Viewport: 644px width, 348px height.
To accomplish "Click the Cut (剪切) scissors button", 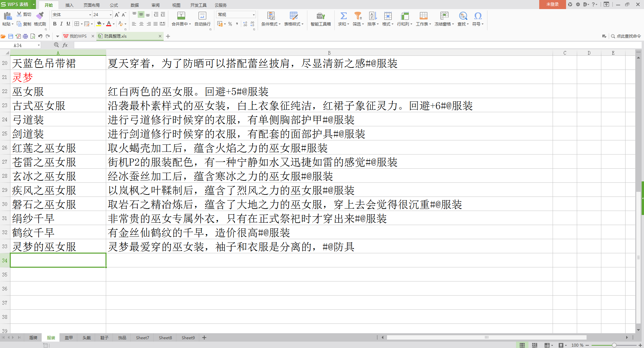I will click(24, 14).
